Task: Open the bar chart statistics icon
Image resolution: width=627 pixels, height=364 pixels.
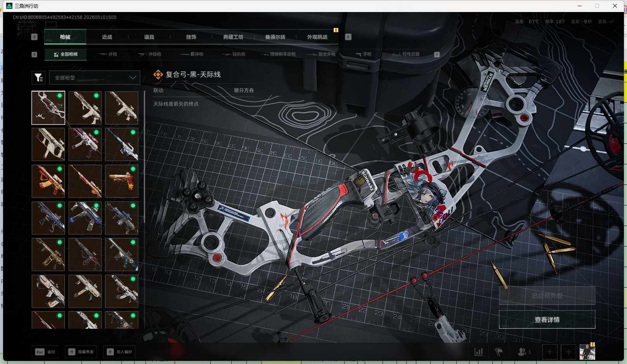Action: point(479,352)
